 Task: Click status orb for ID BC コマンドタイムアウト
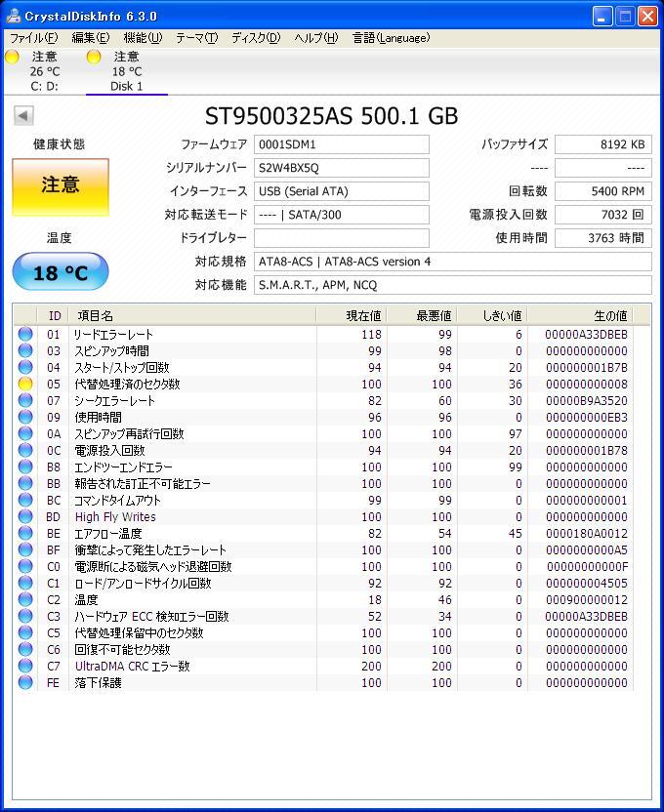pos(25,500)
